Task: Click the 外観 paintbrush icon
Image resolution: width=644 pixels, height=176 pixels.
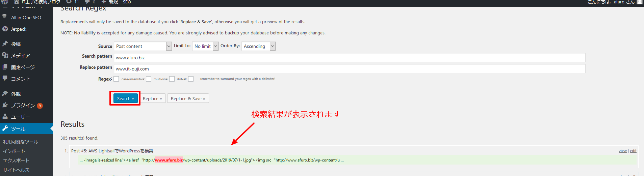Action: [5, 94]
